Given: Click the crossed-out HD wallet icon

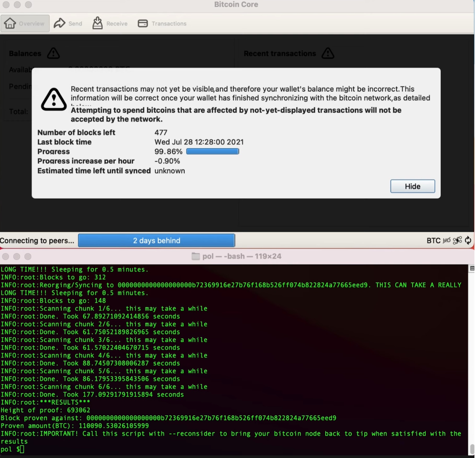Looking at the screenshot, I should click(x=447, y=240).
